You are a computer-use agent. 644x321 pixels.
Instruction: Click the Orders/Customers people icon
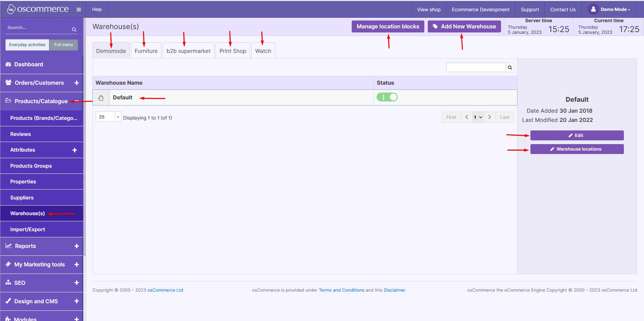9,83
